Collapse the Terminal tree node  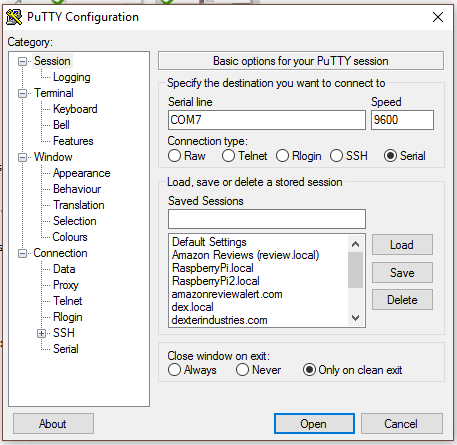22,93
